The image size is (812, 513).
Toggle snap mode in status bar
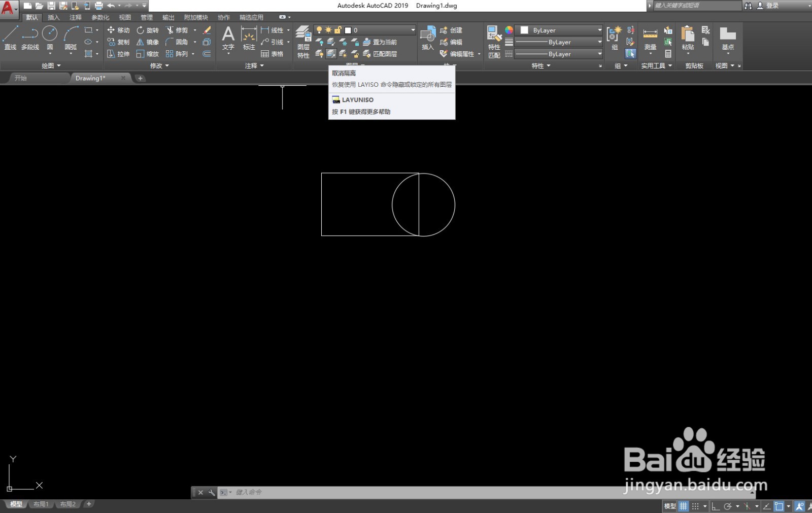(695, 506)
